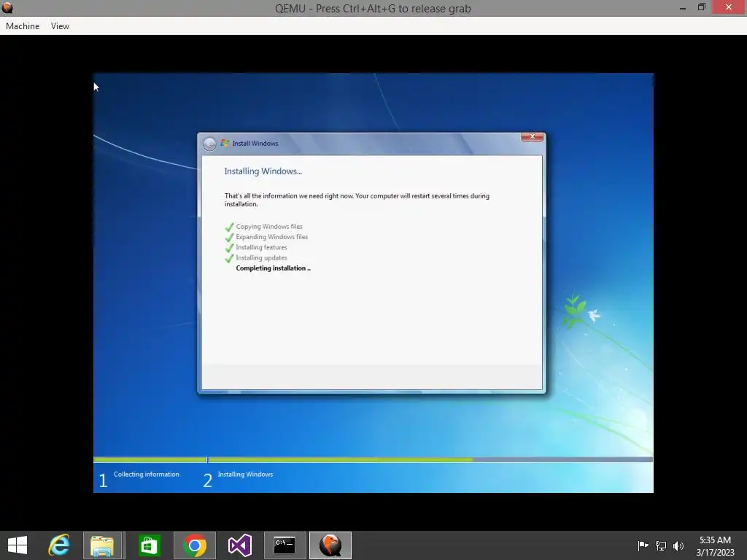Open Windows Store from taskbar
The height and width of the screenshot is (560, 747).
tap(149, 545)
